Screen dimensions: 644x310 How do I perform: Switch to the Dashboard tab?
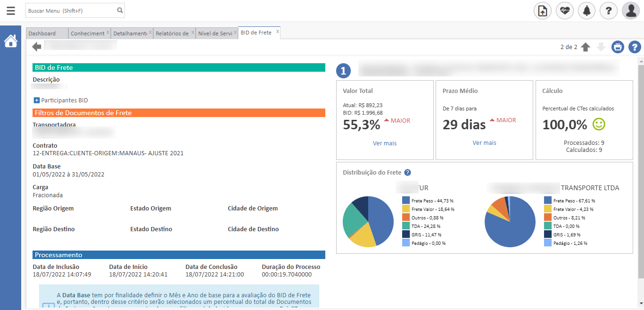tap(42, 34)
